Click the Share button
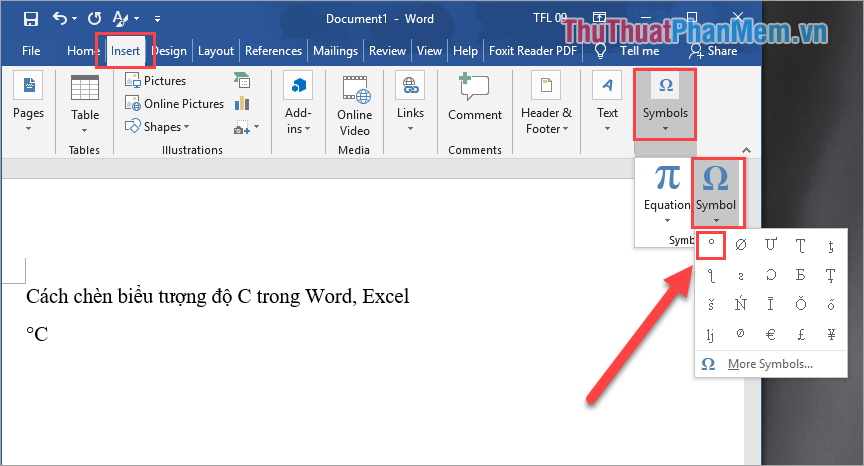Viewport: 864px width, 466px height. 714,51
